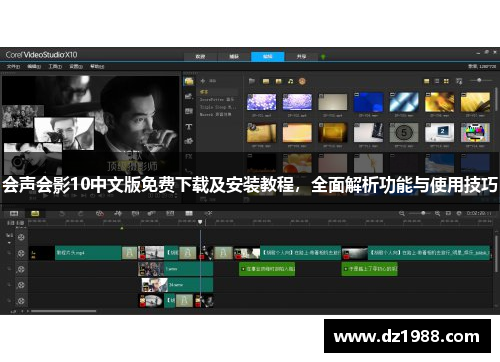Toggle the third overlay track reel button
The height and width of the screenshot is (362, 500).
(x=21, y=301)
